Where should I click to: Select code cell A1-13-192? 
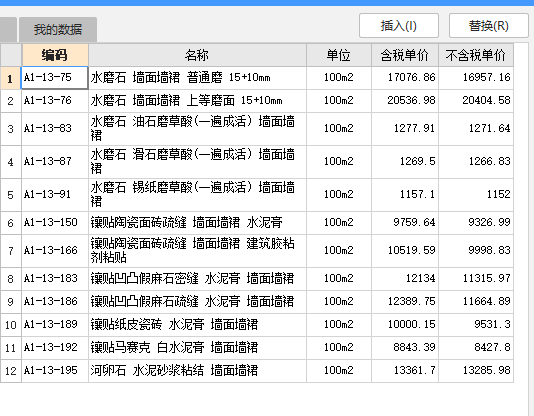click(x=55, y=348)
